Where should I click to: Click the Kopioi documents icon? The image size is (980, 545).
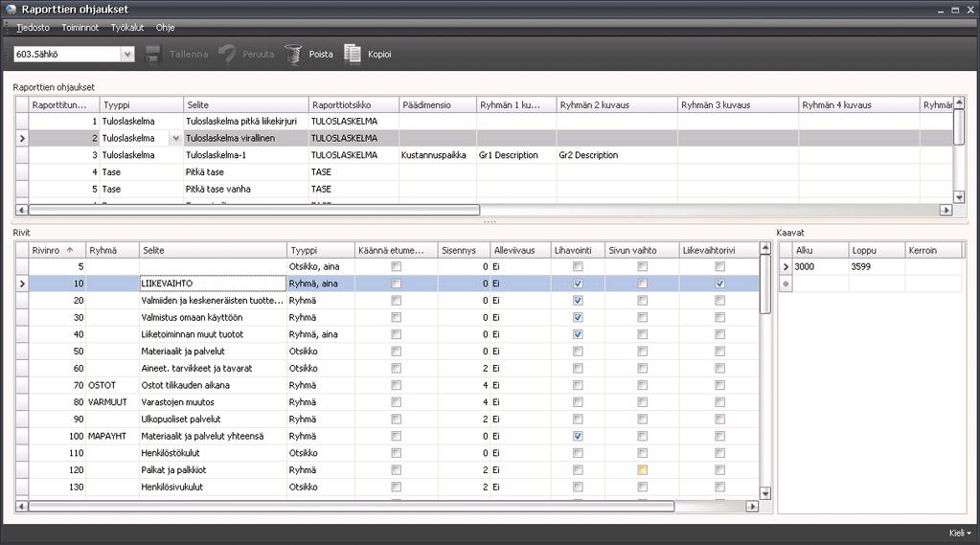pos(353,55)
